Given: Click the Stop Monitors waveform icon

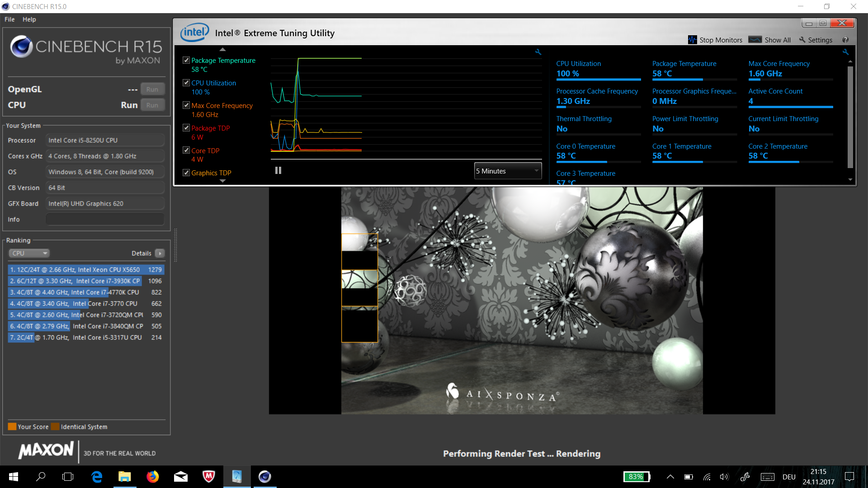Looking at the screenshot, I should tap(692, 40).
